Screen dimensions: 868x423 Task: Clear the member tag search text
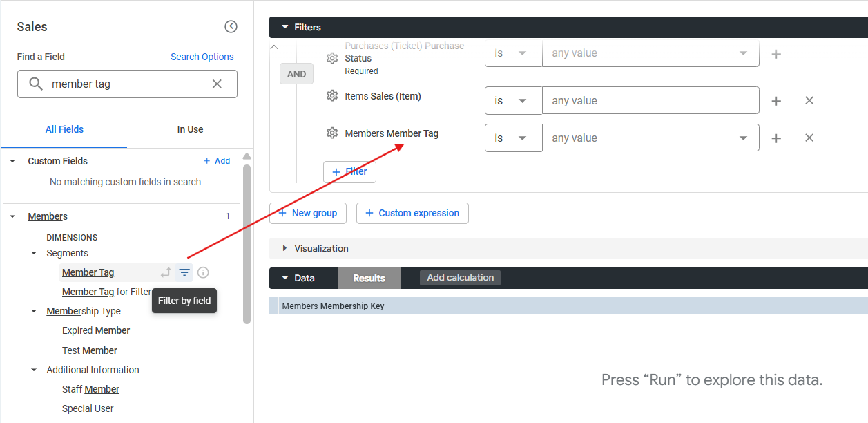[217, 84]
